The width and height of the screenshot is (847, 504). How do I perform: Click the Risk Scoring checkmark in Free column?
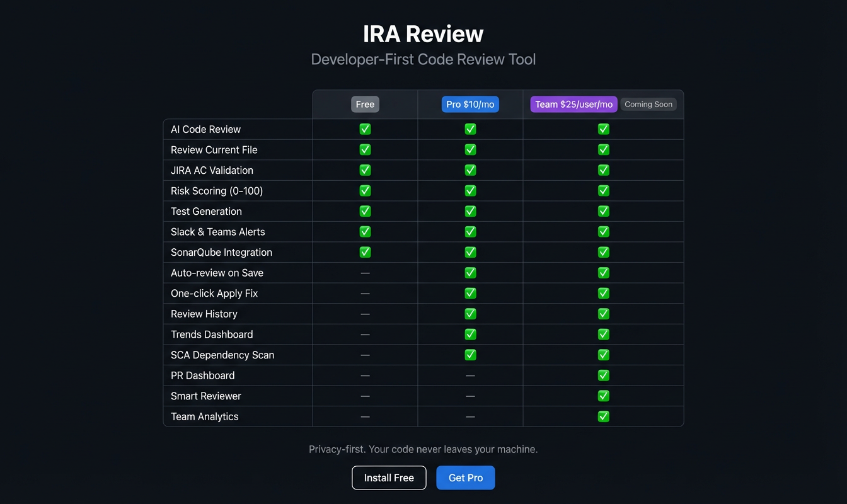pyautogui.click(x=365, y=190)
